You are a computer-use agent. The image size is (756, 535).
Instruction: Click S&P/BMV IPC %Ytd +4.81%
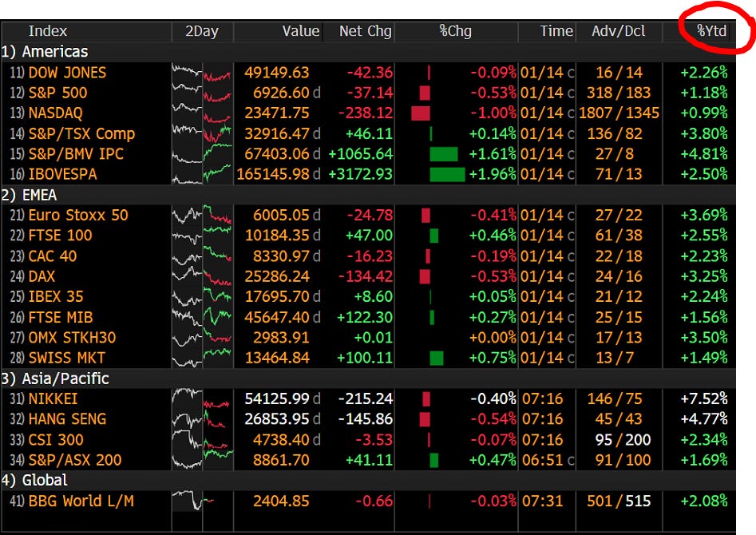(704, 154)
